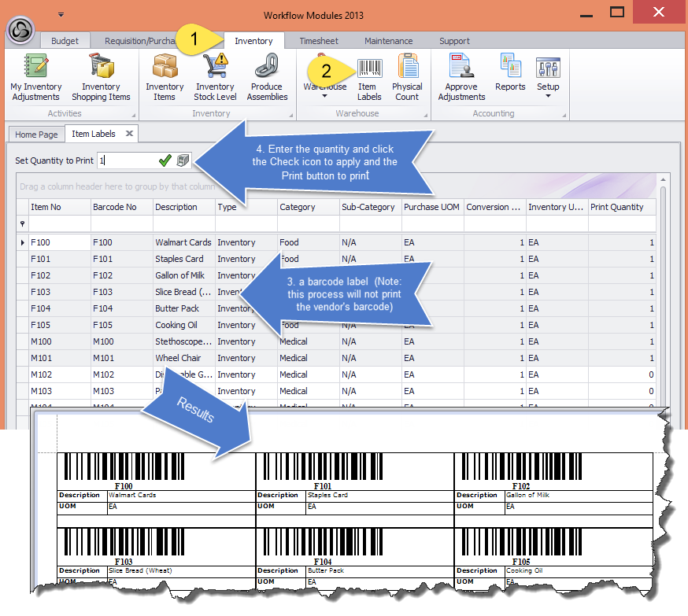Viewport: 688px width, 616px height.
Task: Apply quantity with green check icon
Action: tap(165, 160)
